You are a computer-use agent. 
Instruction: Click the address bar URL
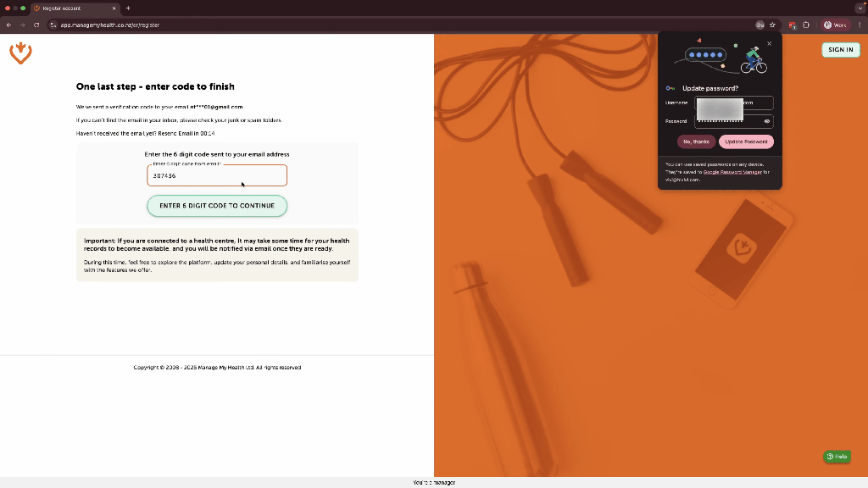coord(109,25)
